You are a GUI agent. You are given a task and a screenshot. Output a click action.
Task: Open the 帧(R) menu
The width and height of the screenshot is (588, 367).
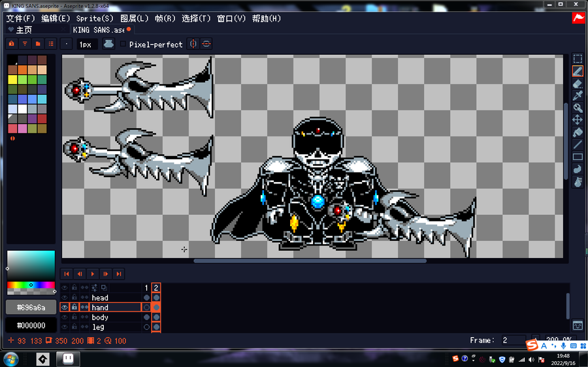pos(165,18)
